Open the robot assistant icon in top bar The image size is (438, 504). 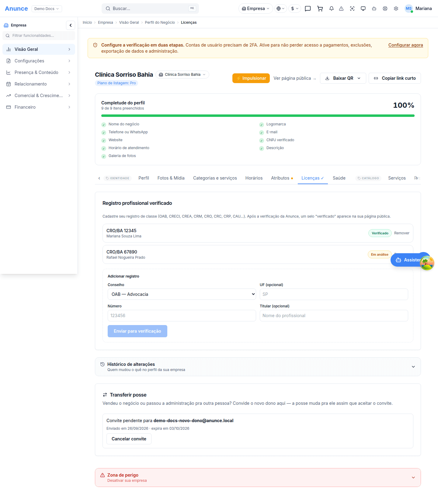(374, 9)
